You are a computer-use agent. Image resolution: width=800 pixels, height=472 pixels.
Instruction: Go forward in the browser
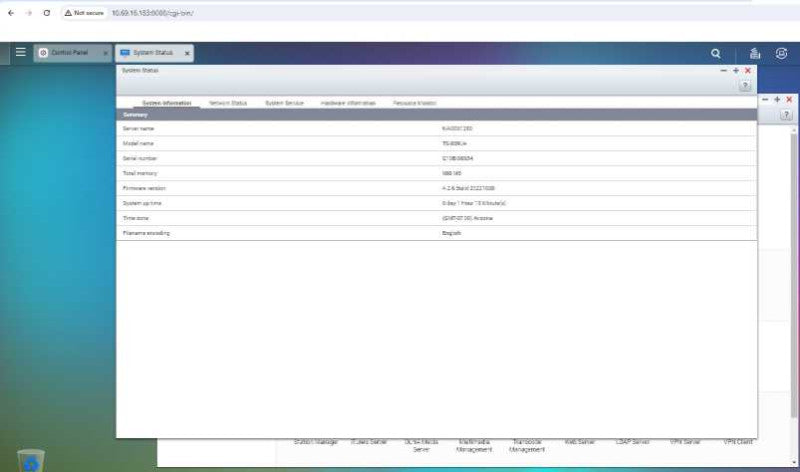click(x=29, y=13)
